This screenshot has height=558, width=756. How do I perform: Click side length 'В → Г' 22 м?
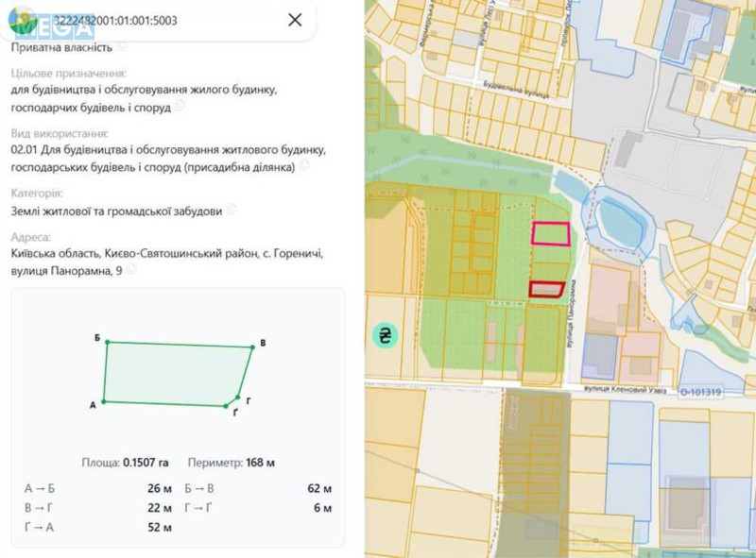pyautogui.click(x=98, y=508)
